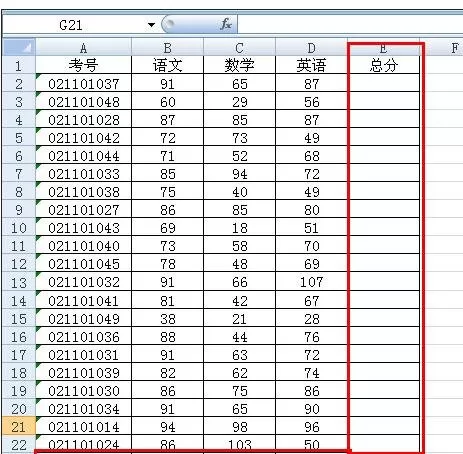Click cell with exam number 021101034
This screenshot has width=463, height=454.
click(84, 408)
